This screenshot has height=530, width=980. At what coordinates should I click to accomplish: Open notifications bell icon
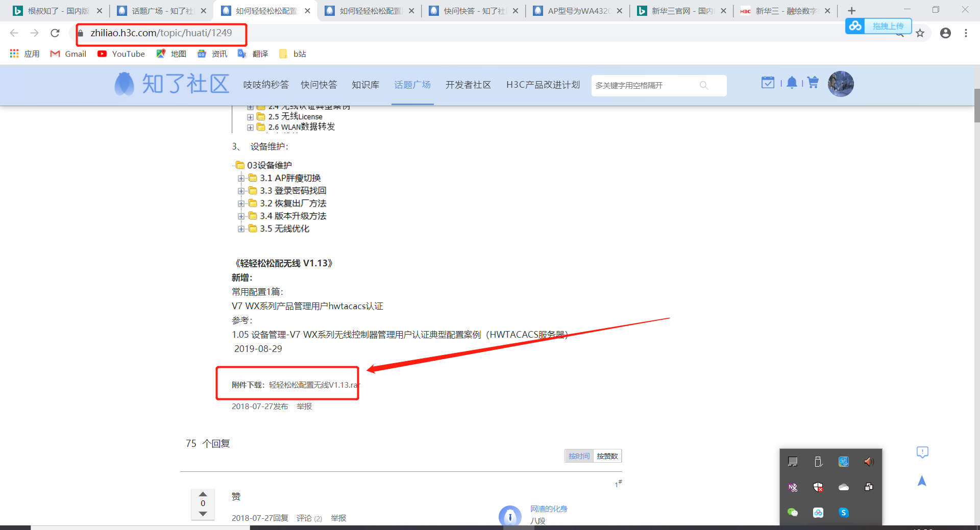coord(792,83)
